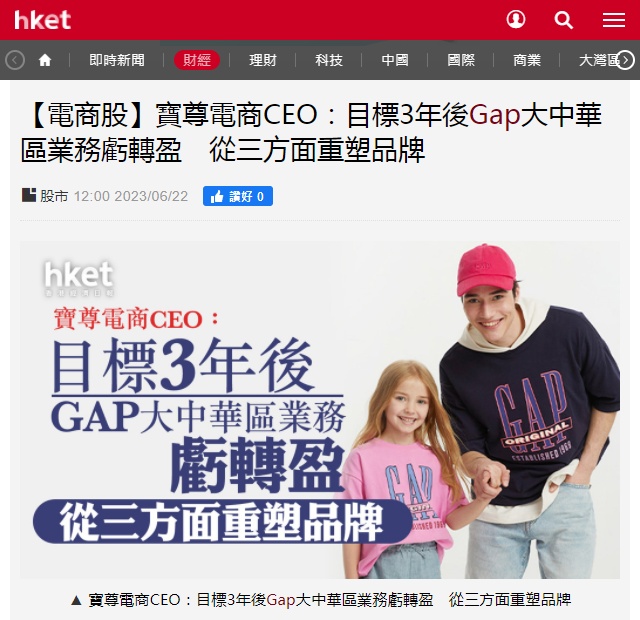Show more categories with the right arrow
Image resolution: width=640 pixels, height=620 pixels.
625,60
